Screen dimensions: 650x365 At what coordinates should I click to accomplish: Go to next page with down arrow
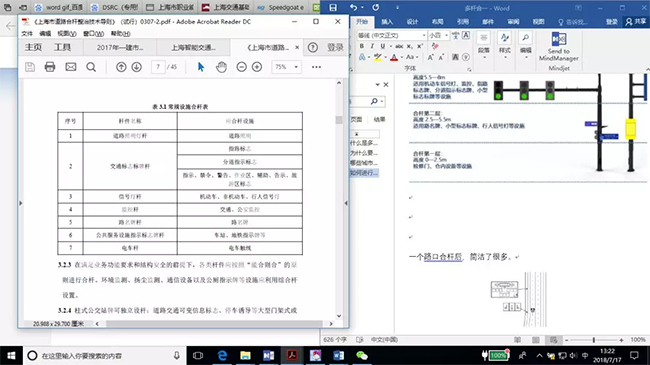136,67
